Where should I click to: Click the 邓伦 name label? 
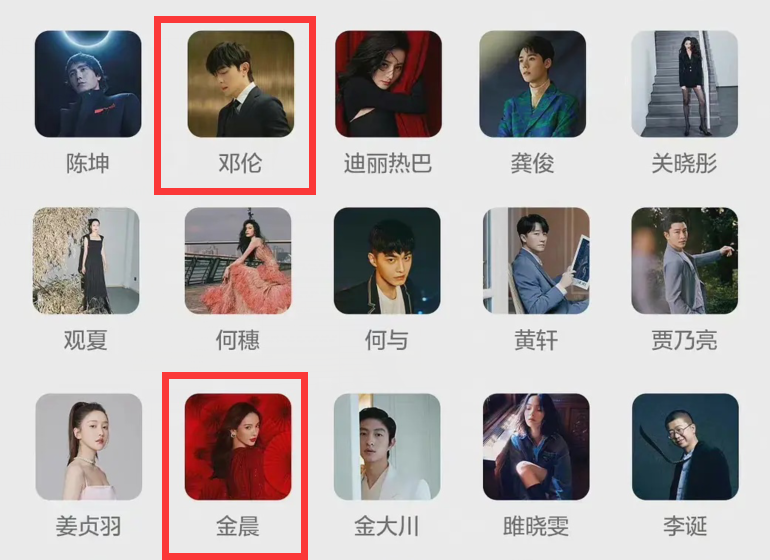pos(240,163)
